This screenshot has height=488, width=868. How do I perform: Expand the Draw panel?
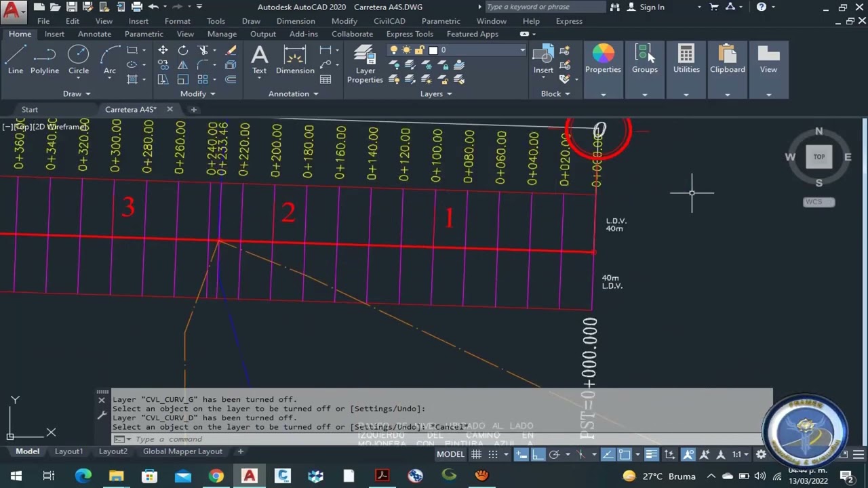(77, 94)
